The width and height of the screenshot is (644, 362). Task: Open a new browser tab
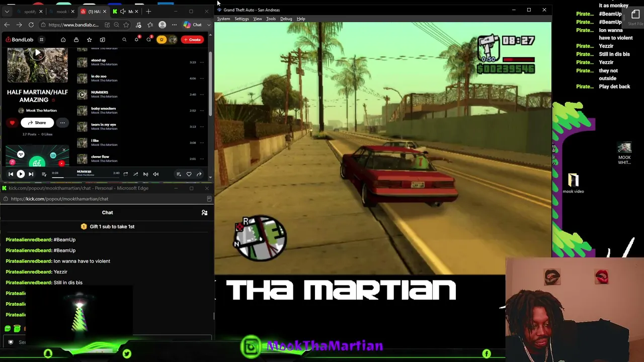(x=148, y=12)
